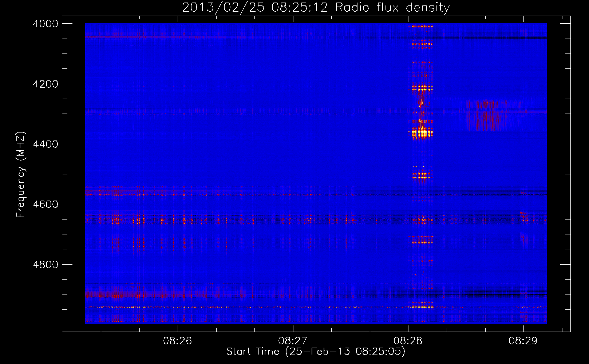Image resolution: width=589 pixels, height=364 pixels.
Task: Click the burst feature near 4500 MHz at 08:28
Action: (422, 176)
